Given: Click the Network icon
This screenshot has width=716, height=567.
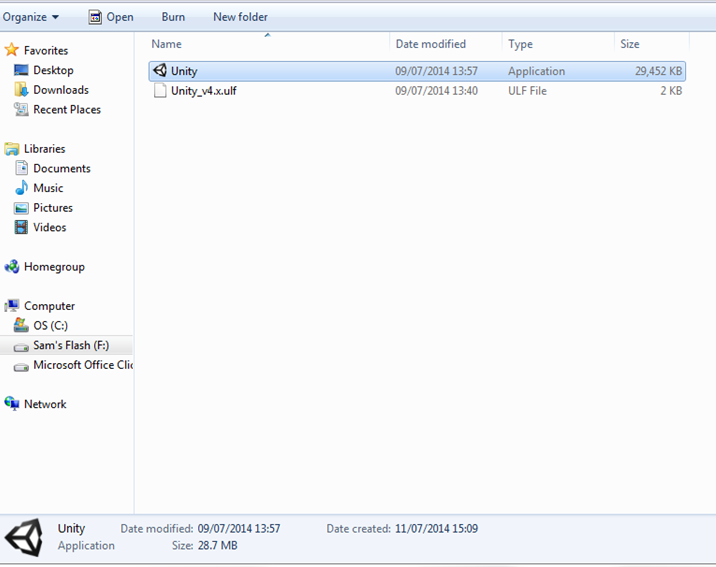Looking at the screenshot, I should tap(12, 403).
